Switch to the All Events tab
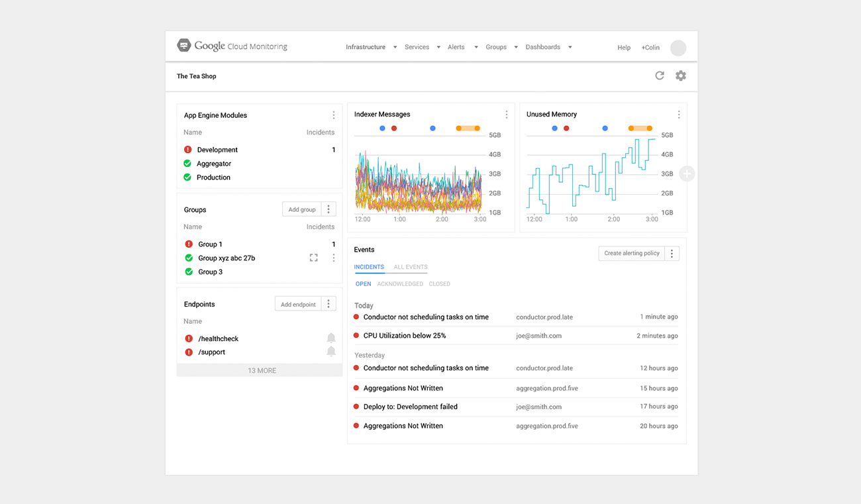 410,267
